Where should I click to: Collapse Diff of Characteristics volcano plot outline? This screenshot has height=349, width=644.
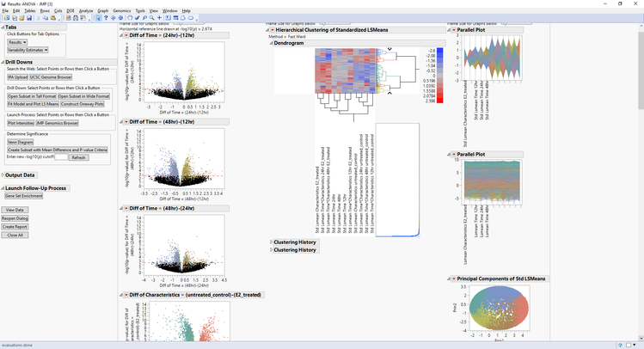pyautogui.click(x=121, y=295)
